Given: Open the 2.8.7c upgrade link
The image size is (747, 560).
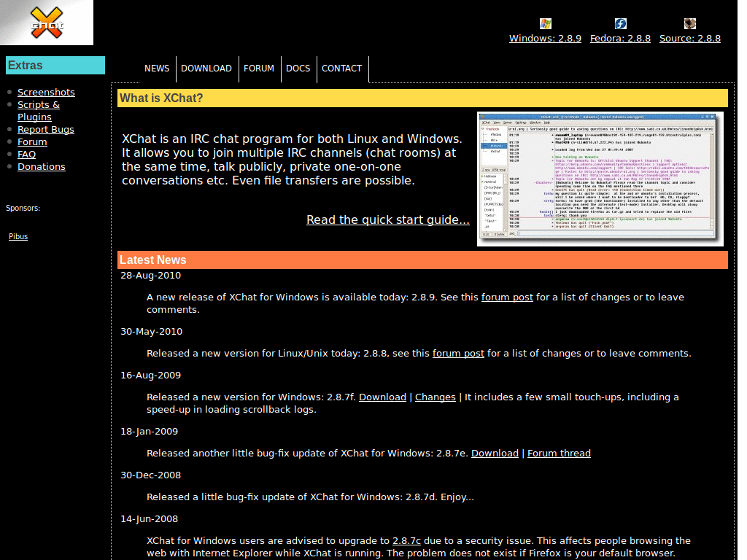Looking at the screenshot, I should coord(406,541).
